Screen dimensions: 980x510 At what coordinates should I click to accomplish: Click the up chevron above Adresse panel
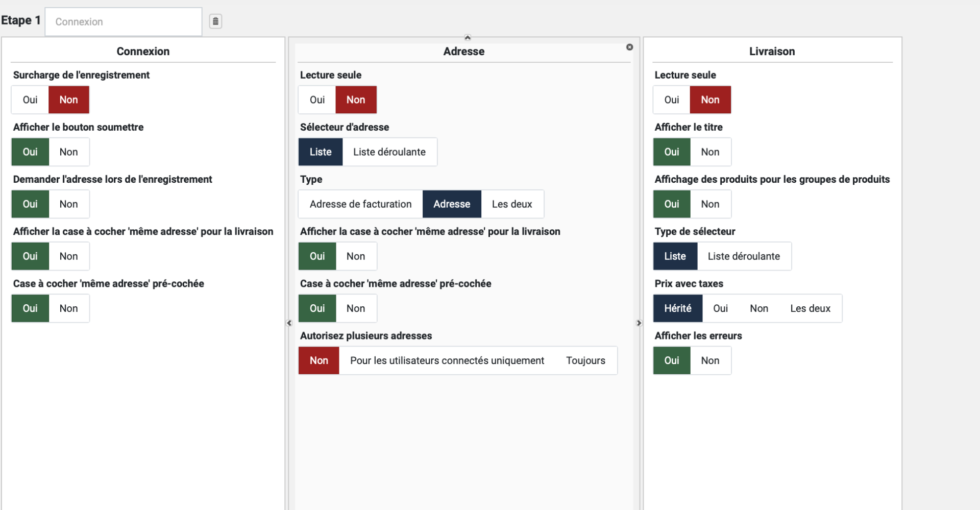point(468,37)
